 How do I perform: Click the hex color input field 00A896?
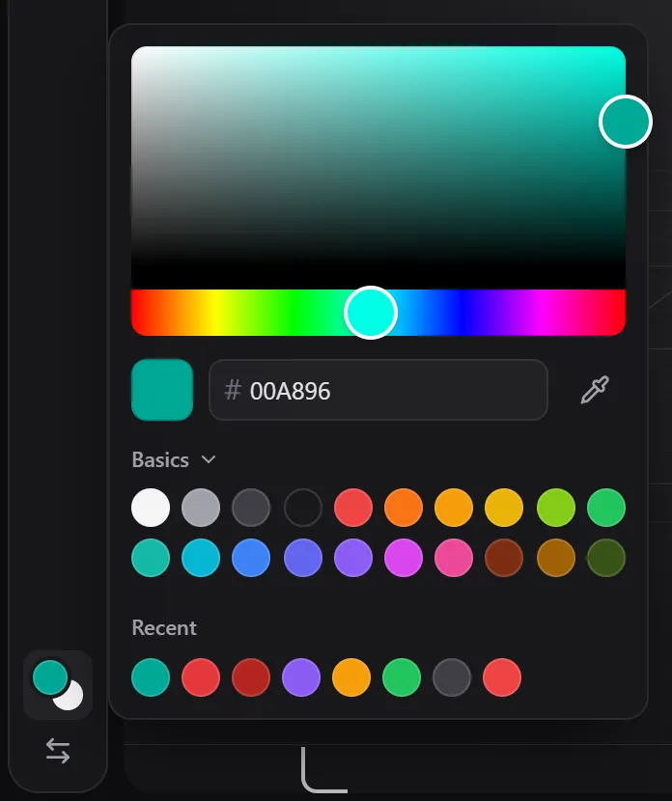378,390
